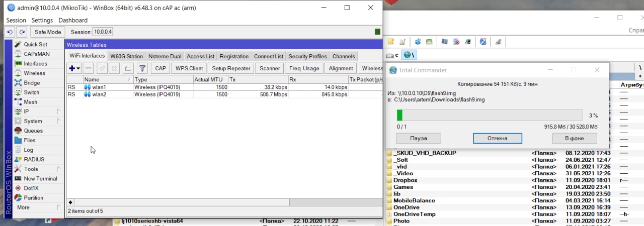Select the wlan1 interface row

click(224, 87)
